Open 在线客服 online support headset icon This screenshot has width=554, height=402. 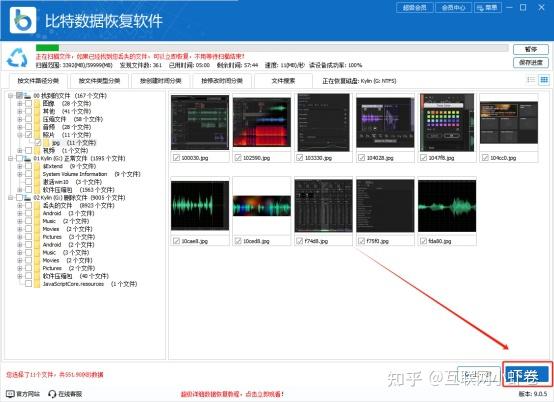52,394
